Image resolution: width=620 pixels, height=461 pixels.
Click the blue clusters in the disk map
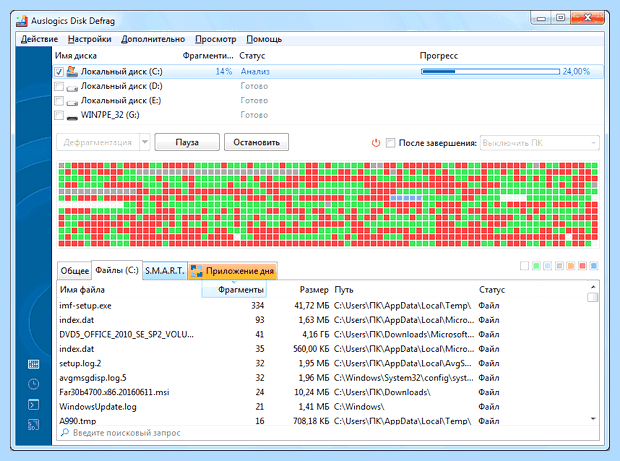click(x=406, y=198)
